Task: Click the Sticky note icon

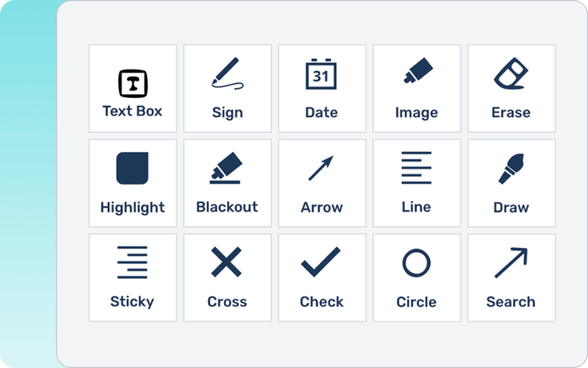Action: (x=132, y=262)
